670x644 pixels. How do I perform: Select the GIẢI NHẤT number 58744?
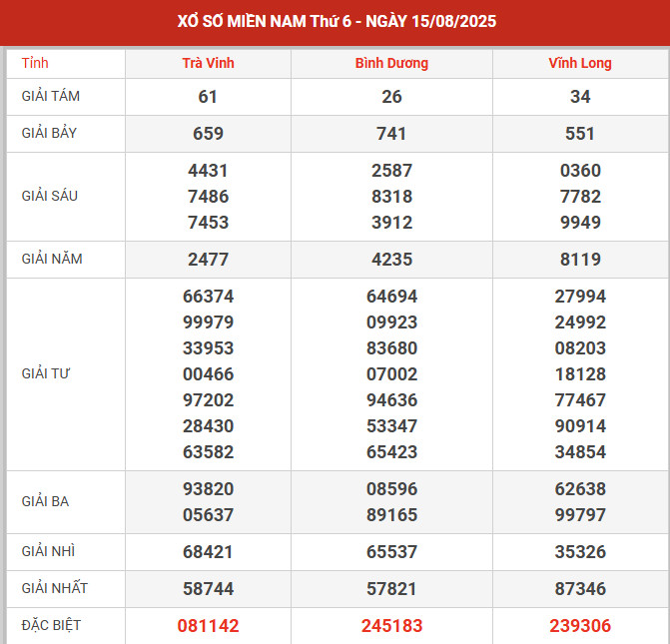coord(208,589)
